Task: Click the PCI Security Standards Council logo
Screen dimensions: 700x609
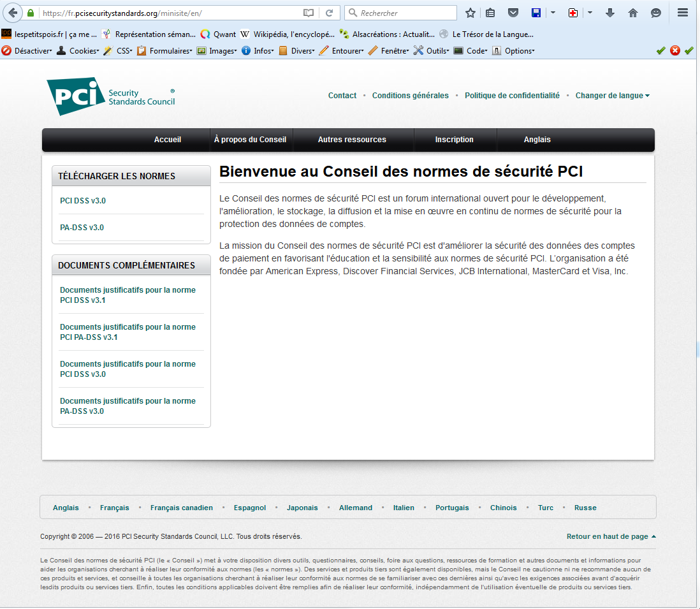Action: tap(111, 96)
